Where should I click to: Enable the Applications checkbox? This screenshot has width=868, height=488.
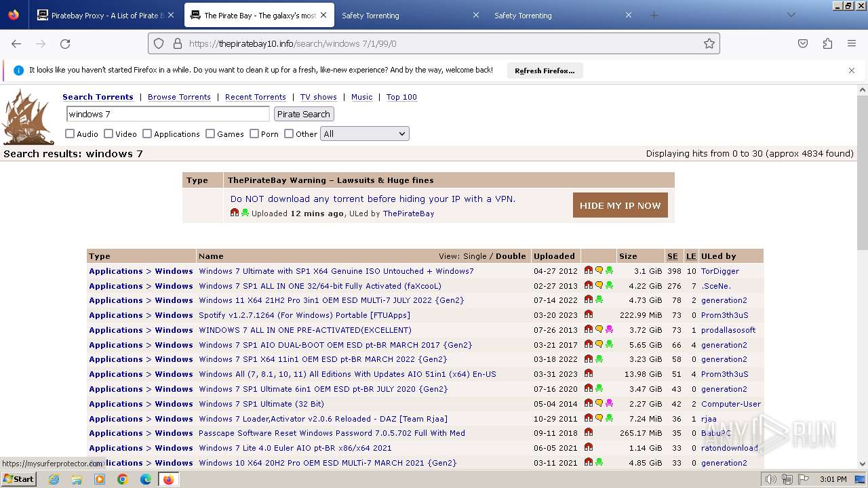pyautogui.click(x=147, y=134)
